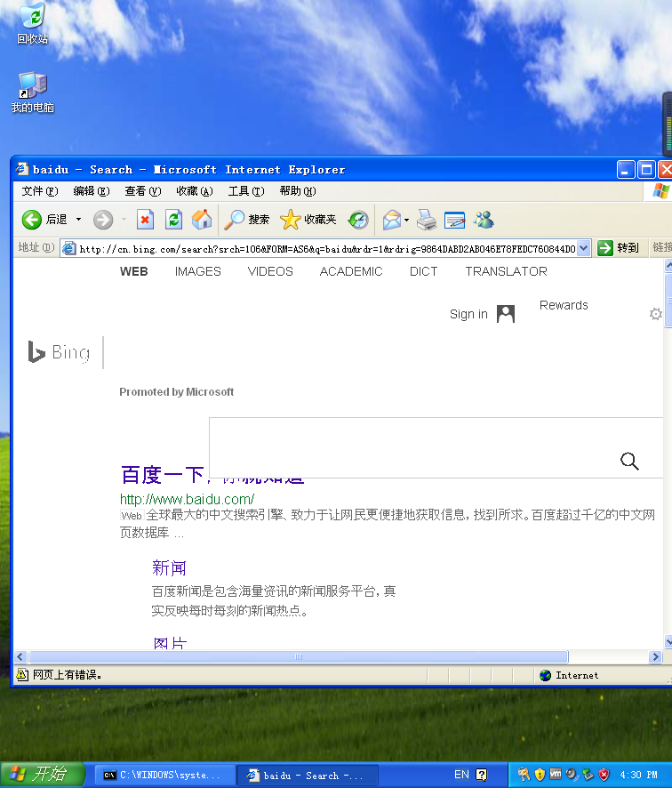Select the Bing WEB tab
672x788 pixels.
(x=134, y=271)
